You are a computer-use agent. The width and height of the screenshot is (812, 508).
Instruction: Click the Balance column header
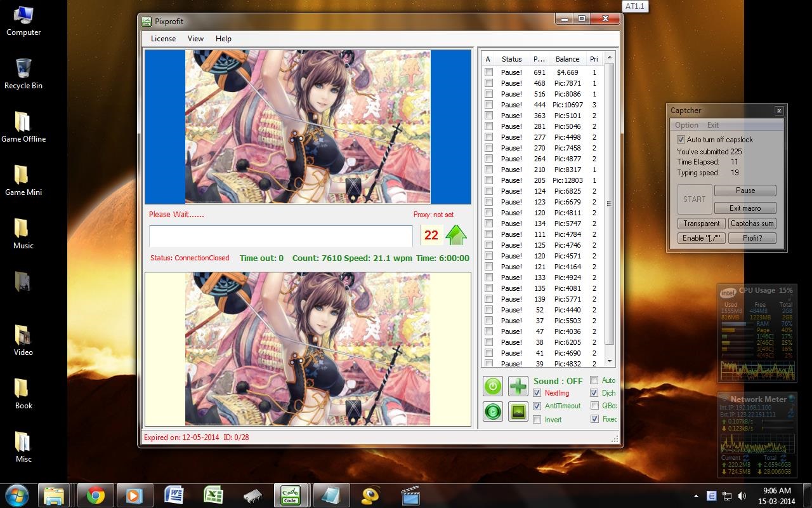[567, 59]
